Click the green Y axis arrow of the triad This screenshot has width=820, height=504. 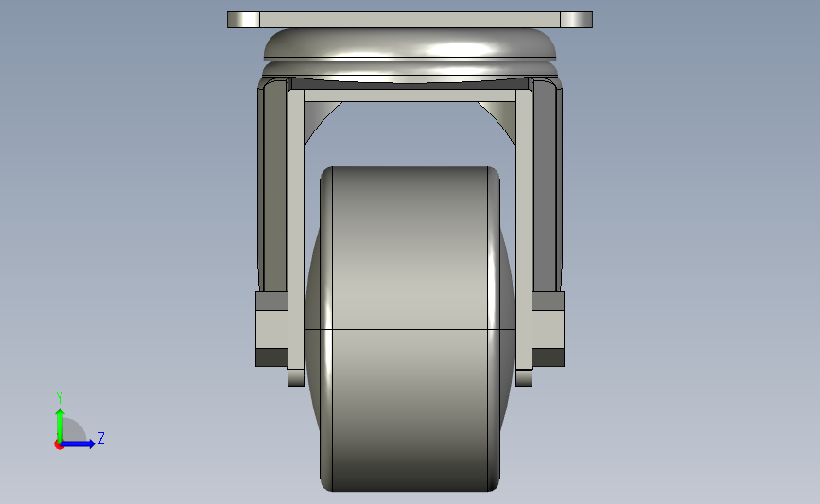click(61, 425)
